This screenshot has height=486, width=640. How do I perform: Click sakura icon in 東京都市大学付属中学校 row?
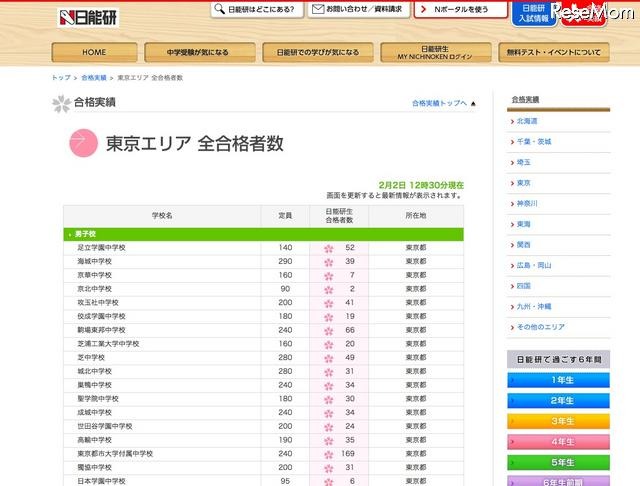tap(329, 455)
